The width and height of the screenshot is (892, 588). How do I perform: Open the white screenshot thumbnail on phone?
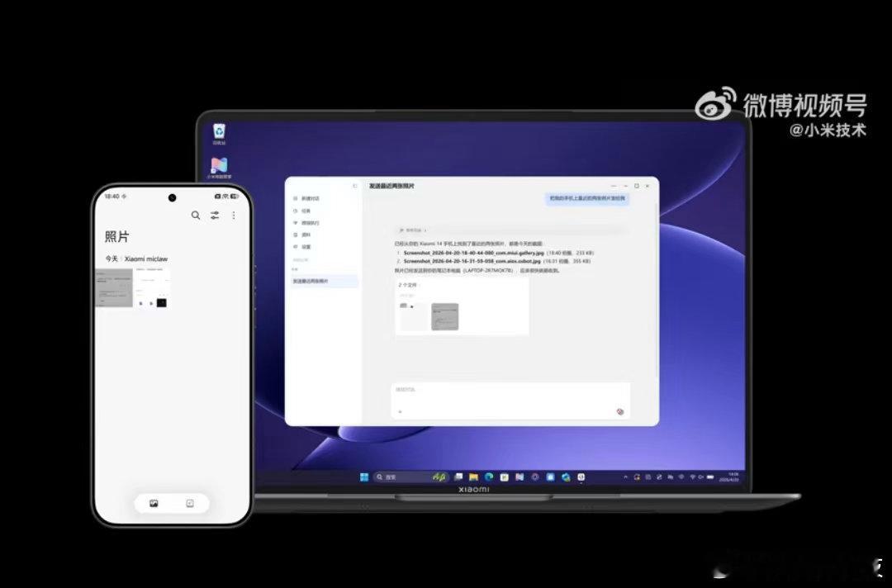[x=152, y=287]
